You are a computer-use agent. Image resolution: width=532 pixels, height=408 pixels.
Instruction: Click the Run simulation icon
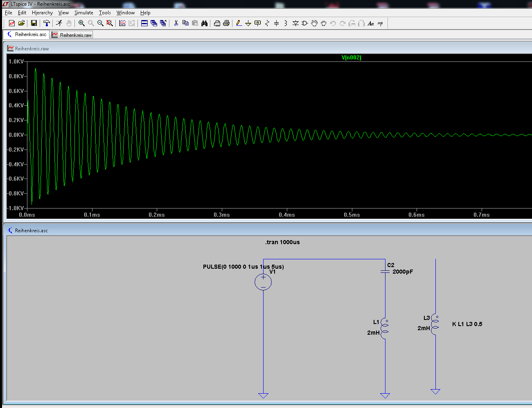pyautogui.click(x=59, y=23)
